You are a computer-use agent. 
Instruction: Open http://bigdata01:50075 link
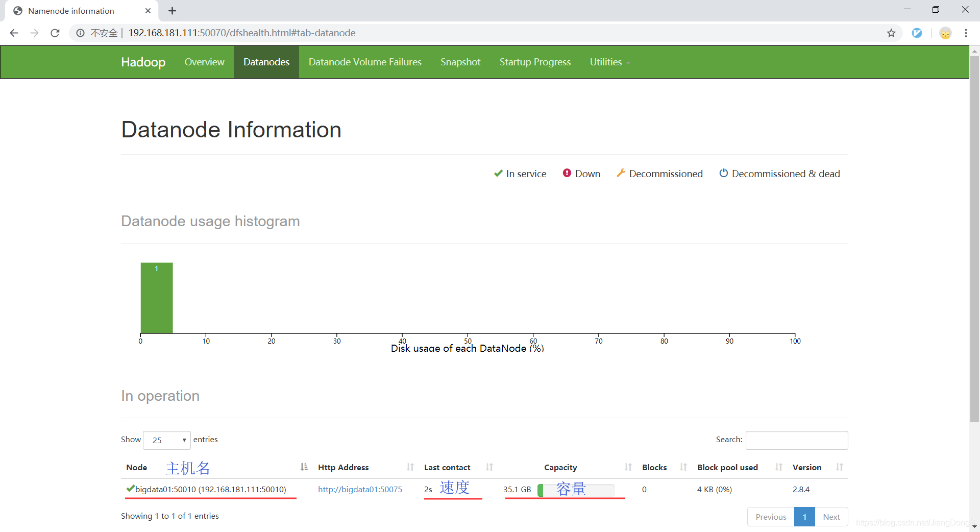point(360,489)
